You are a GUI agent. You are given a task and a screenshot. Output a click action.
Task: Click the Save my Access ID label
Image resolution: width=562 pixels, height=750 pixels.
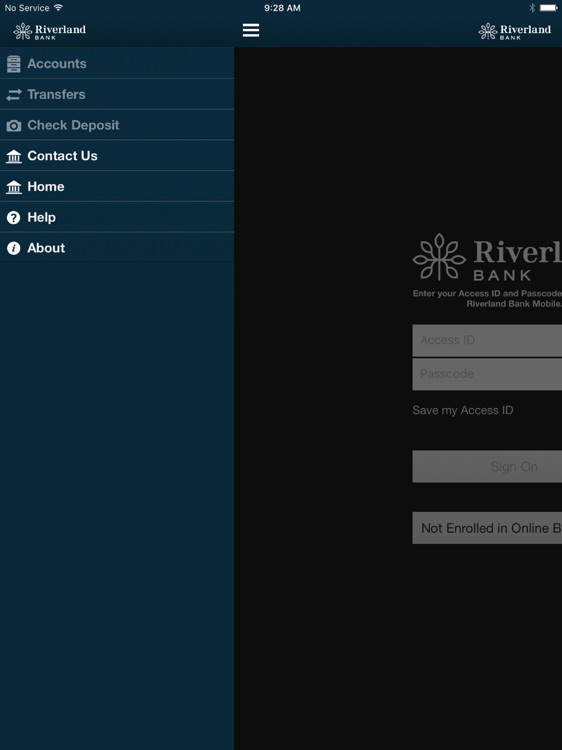tap(463, 410)
